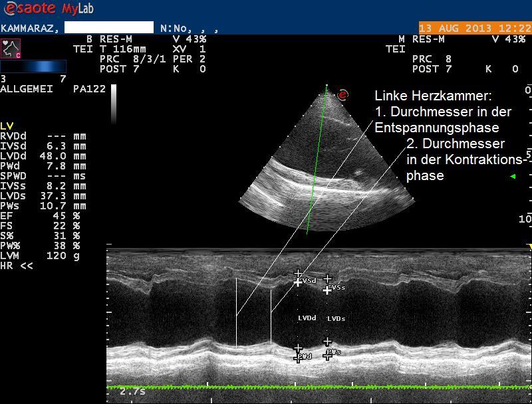Click the green focus arrow marker

(512, 176)
